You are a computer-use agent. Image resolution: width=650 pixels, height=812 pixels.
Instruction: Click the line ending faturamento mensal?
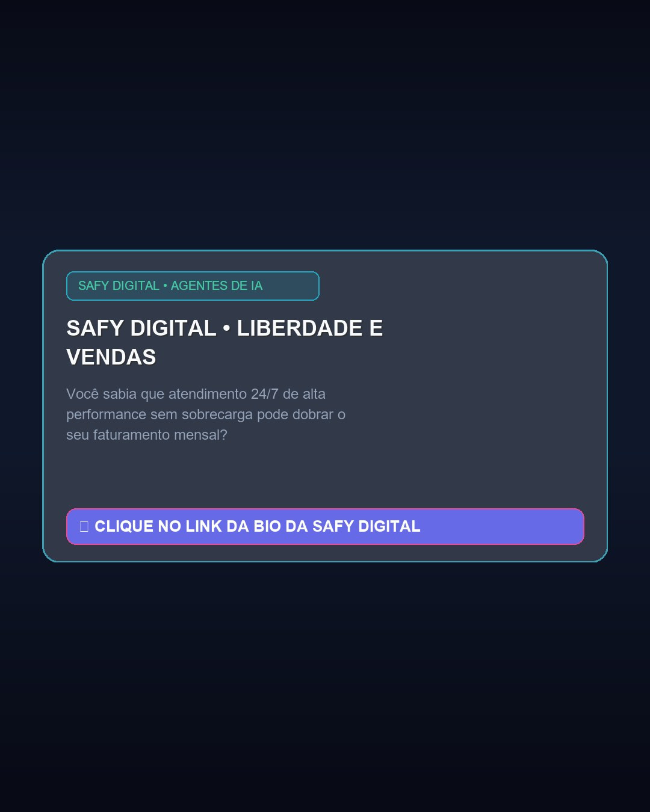click(147, 435)
